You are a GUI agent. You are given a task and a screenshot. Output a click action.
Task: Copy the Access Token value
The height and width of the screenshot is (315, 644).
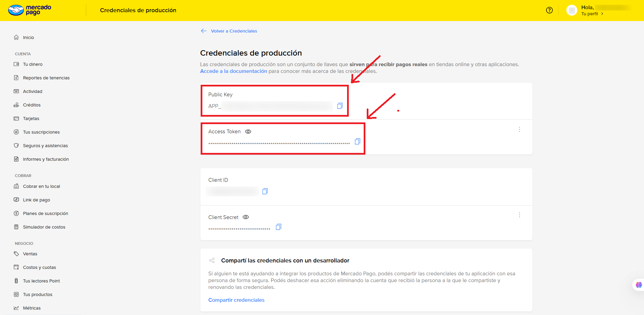click(x=358, y=141)
